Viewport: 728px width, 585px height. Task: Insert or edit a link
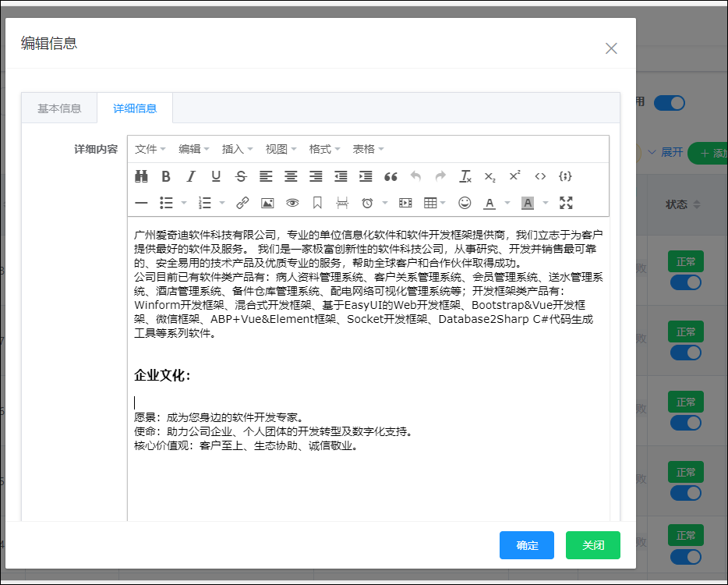click(x=242, y=203)
